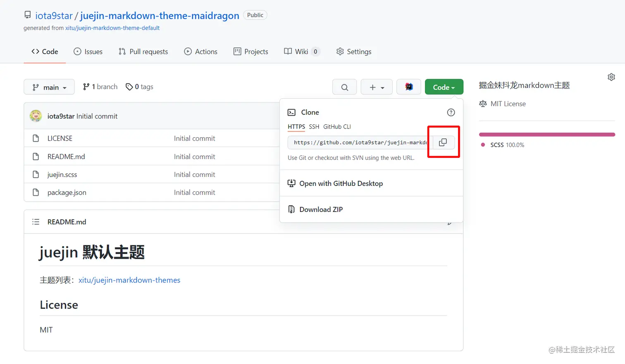Select the SSH clone option

pyautogui.click(x=314, y=127)
